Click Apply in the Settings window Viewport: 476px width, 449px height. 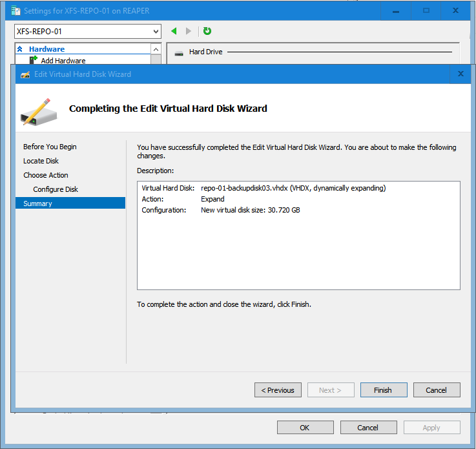(x=431, y=428)
